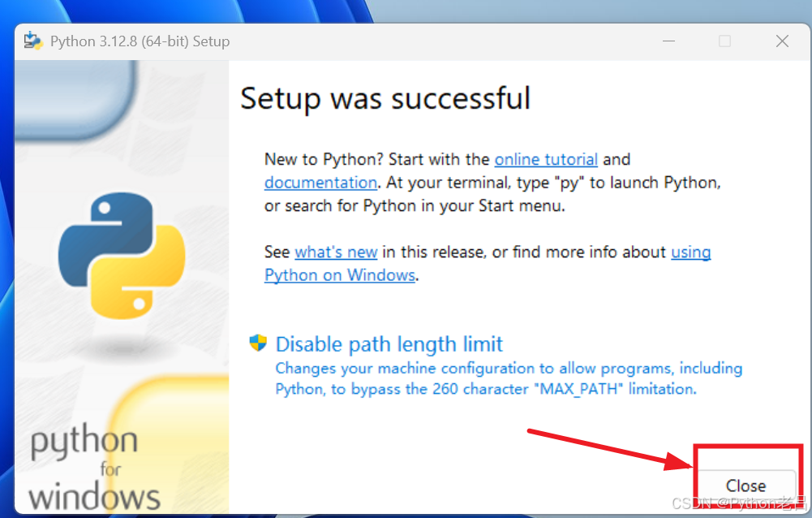812x518 pixels.
Task: Click the Python installer icon in title bar
Action: [33, 41]
